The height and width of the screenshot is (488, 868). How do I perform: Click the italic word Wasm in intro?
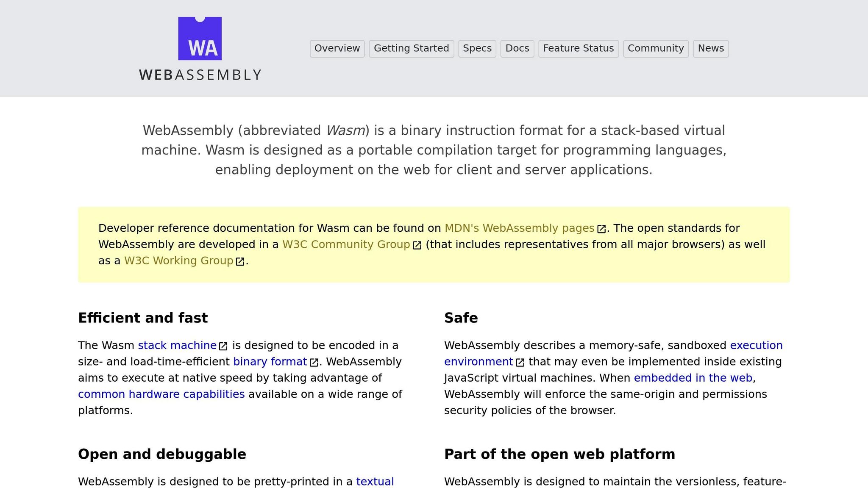(x=345, y=130)
